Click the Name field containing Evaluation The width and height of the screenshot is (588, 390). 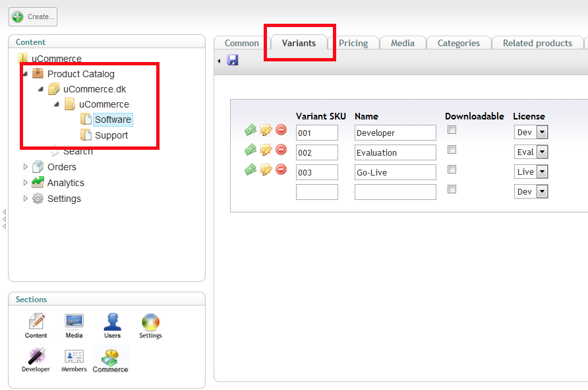click(396, 152)
